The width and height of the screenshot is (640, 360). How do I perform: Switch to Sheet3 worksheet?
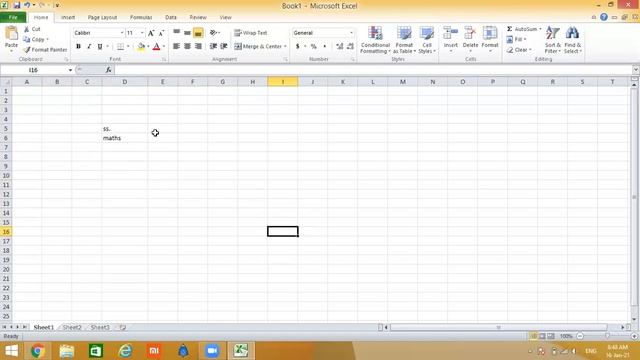tap(100, 327)
